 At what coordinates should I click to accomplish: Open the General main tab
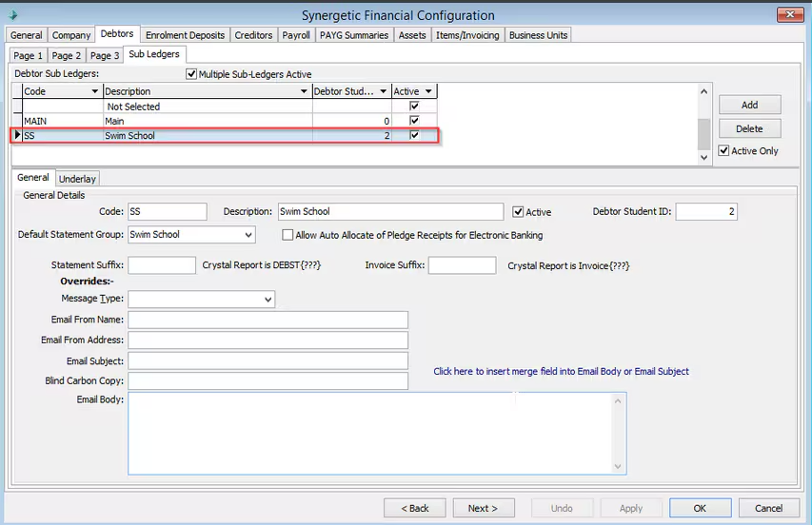point(26,35)
